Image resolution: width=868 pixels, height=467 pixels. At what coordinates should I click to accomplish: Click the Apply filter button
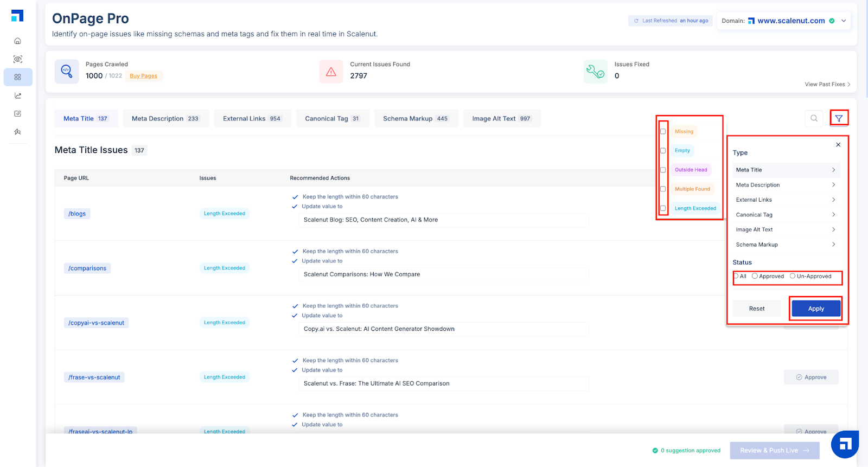point(816,309)
